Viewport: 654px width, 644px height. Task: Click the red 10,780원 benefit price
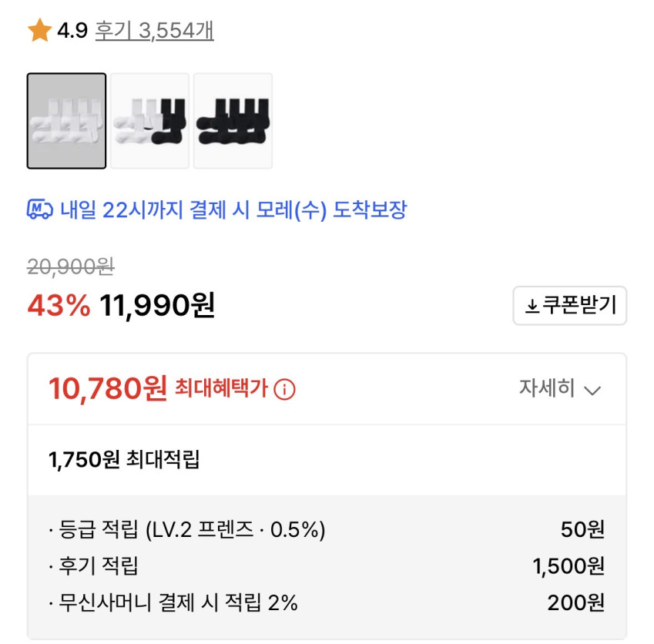pos(107,389)
